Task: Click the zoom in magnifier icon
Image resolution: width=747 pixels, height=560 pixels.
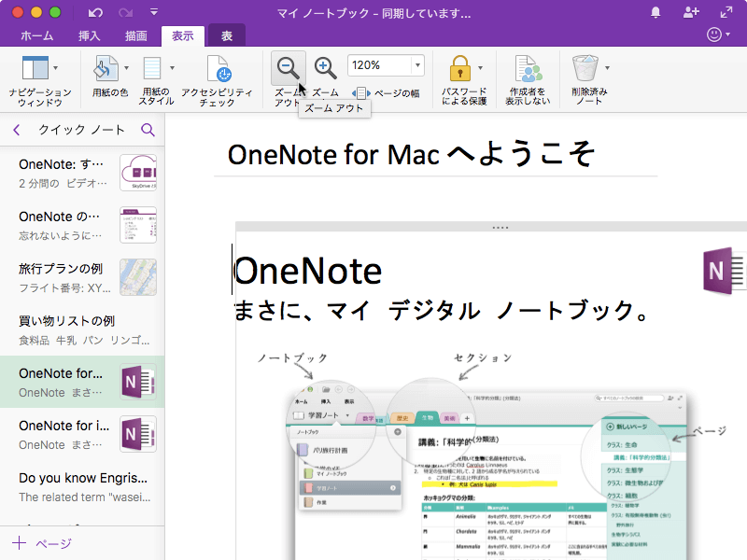Action: click(x=325, y=68)
